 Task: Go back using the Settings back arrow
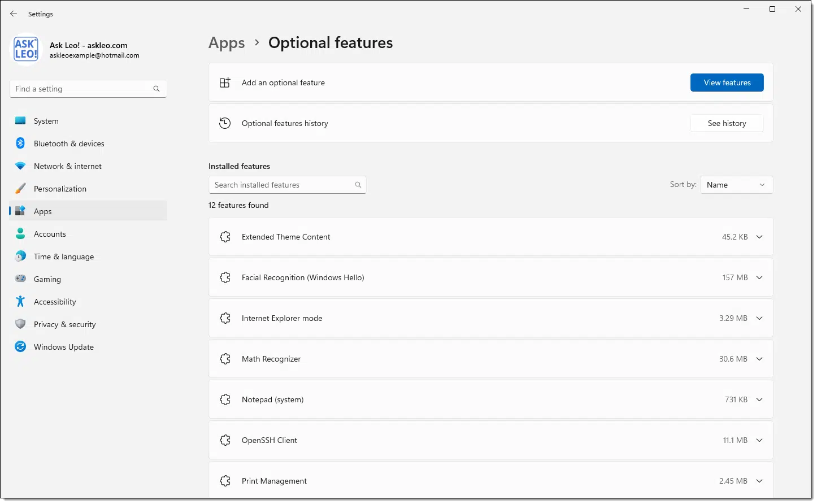(x=14, y=14)
